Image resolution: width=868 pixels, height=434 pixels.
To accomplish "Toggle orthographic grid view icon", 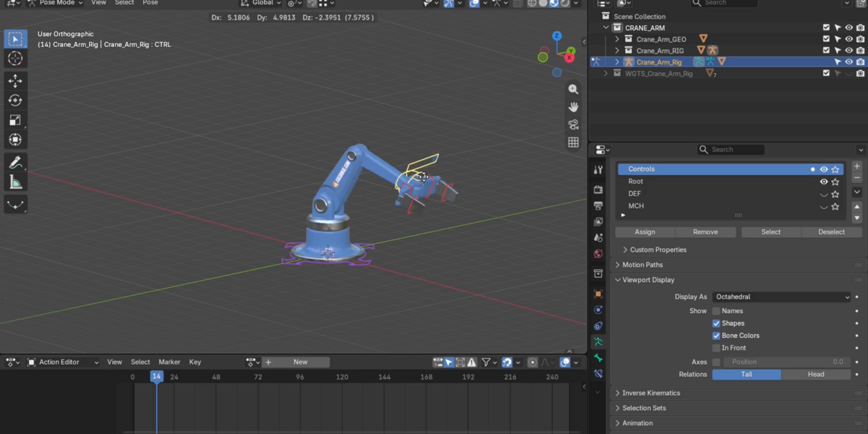I will point(574,142).
